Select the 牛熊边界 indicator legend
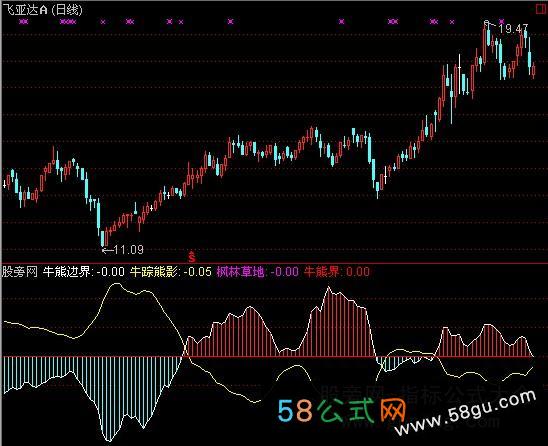 pos(84,272)
